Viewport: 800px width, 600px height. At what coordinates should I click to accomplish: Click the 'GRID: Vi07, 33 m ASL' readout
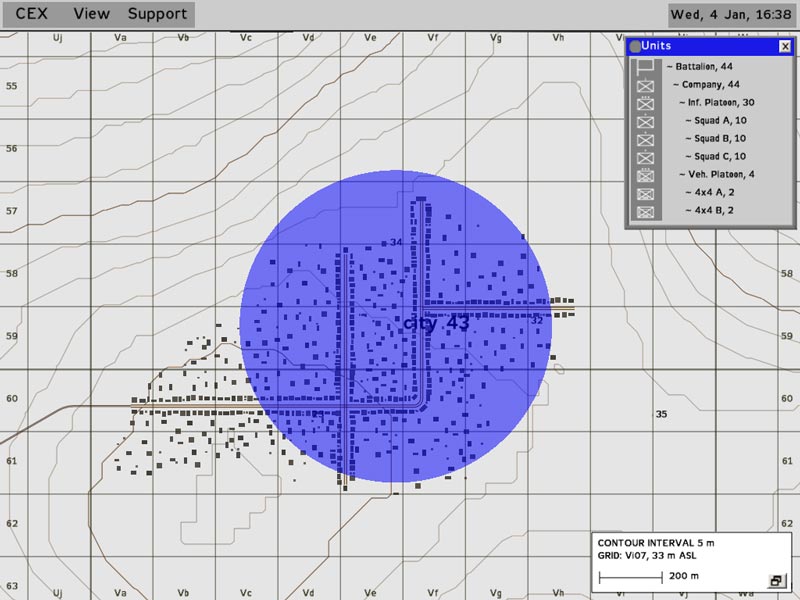(646, 556)
